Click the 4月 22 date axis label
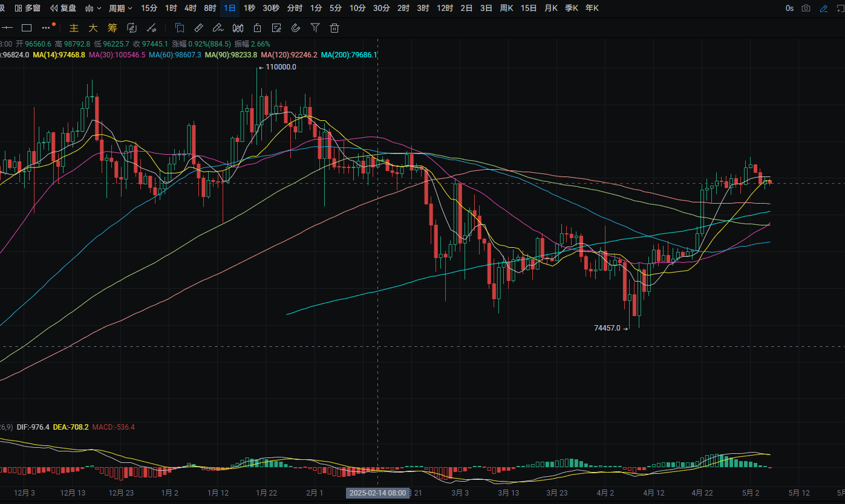The image size is (845, 504). pyautogui.click(x=702, y=493)
